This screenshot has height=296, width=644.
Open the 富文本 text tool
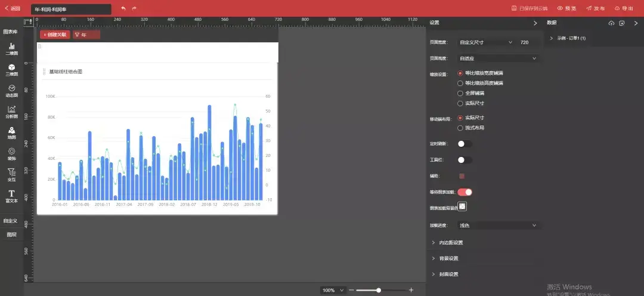point(11,196)
